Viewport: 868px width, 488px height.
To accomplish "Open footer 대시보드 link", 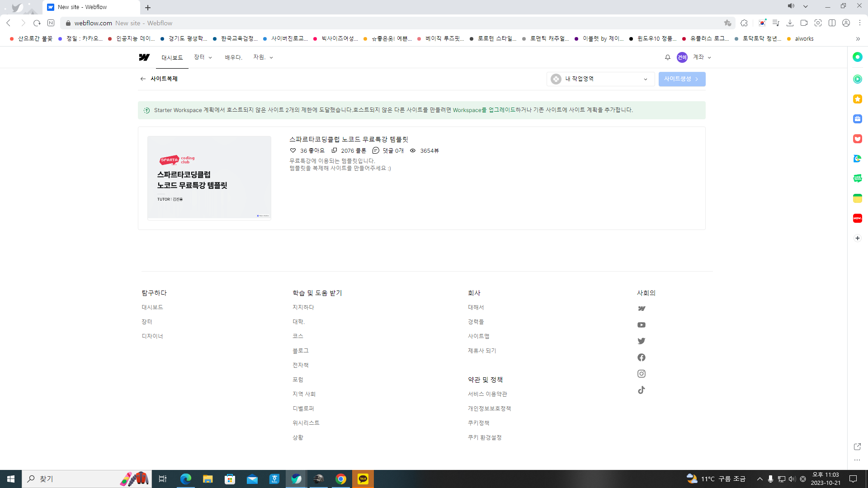I will [x=152, y=307].
